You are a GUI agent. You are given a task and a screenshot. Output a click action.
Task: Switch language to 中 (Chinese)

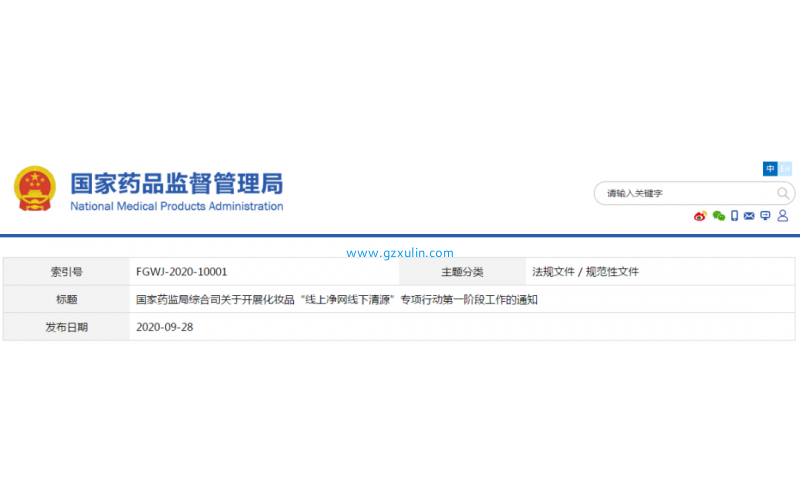coord(770,169)
